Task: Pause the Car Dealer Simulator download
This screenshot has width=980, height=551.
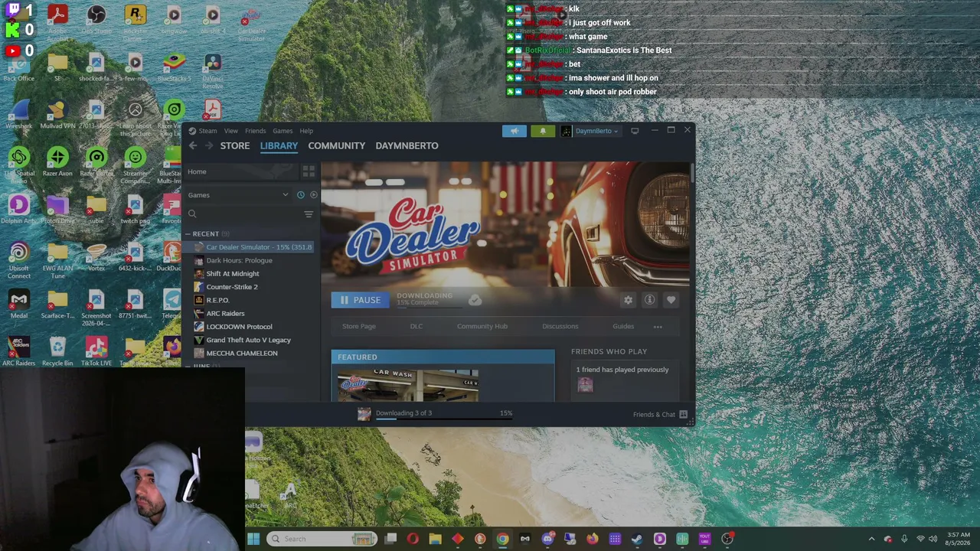Action: click(x=360, y=300)
